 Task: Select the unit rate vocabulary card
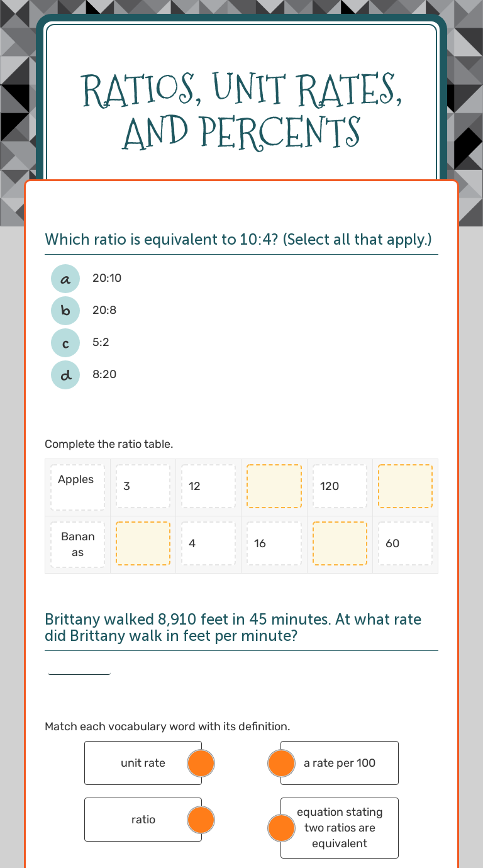138,763
